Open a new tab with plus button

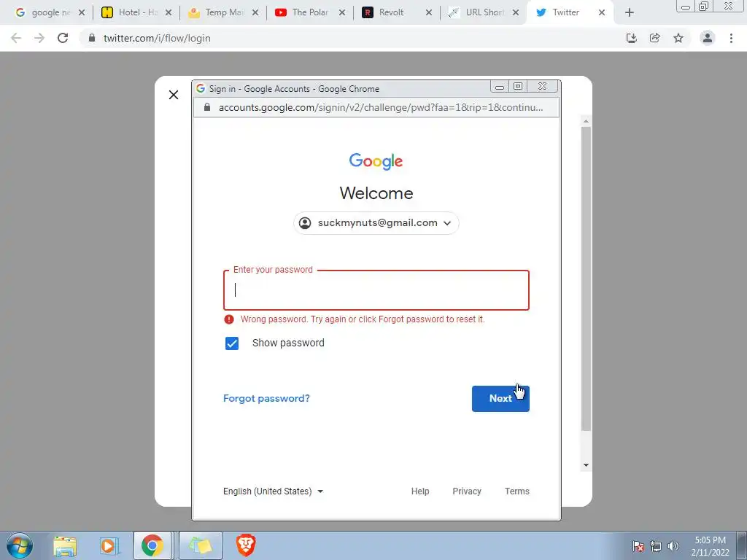click(x=630, y=13)
